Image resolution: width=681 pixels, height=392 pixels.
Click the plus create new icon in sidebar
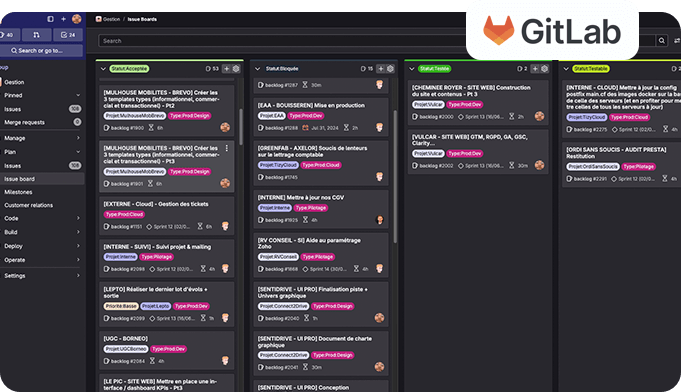click(63, 19)
